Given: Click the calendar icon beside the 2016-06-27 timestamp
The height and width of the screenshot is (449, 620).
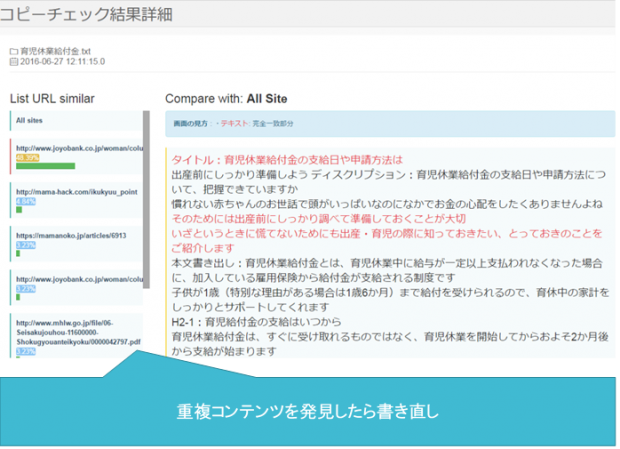Looking at the screenshot, I should click(x=13, y=61).
